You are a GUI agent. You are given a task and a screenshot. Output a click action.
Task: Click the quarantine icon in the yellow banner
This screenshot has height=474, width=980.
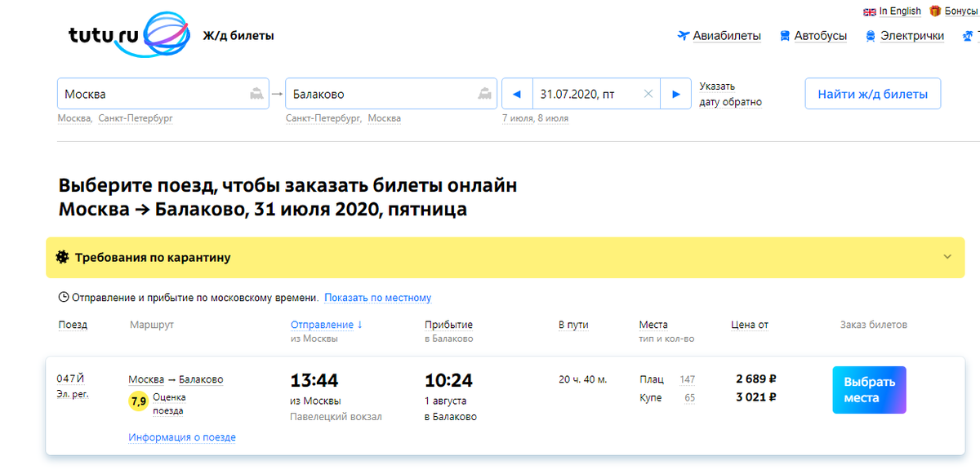(64, 257)
